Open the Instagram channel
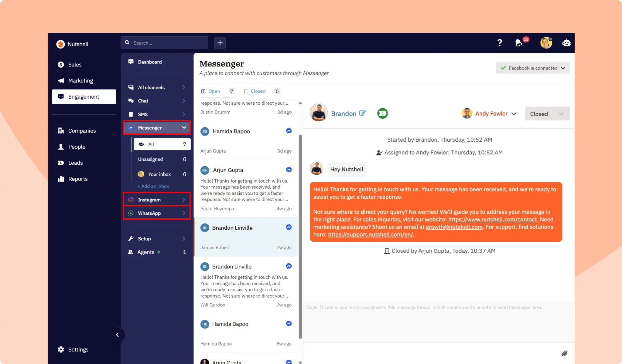Screen dimensions: 622x364 point(149,200)
